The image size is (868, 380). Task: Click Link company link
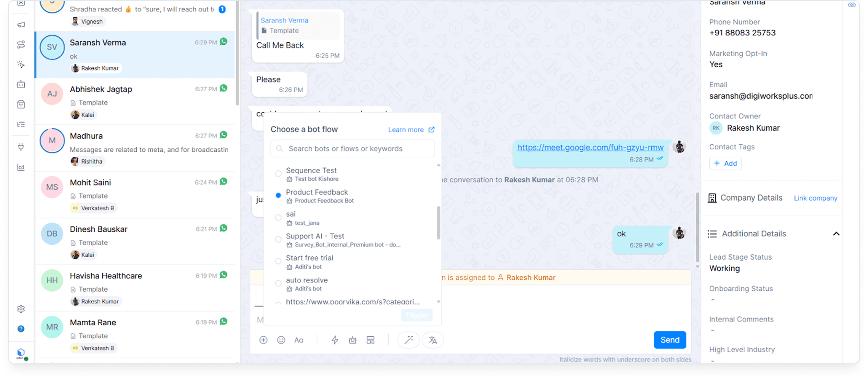tap(815, 198)
